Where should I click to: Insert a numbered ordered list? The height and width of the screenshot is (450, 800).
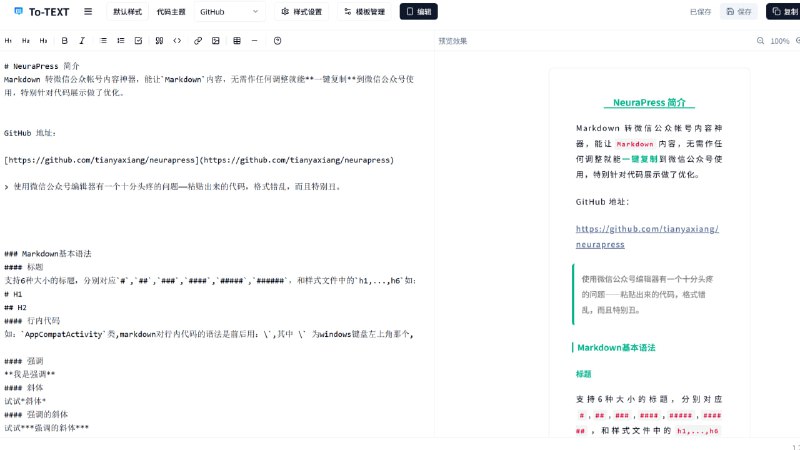click(x=120, y=41)
